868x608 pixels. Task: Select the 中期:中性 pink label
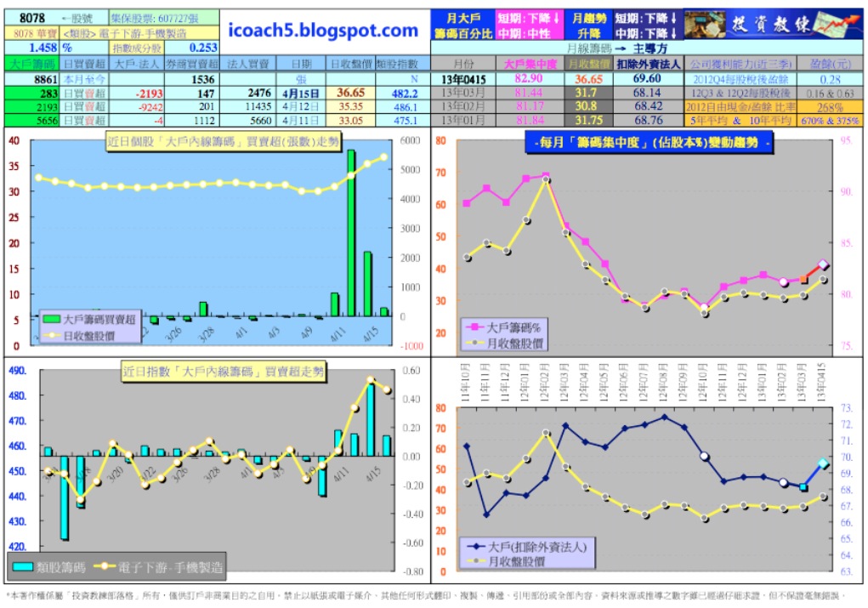pos(524,33)
